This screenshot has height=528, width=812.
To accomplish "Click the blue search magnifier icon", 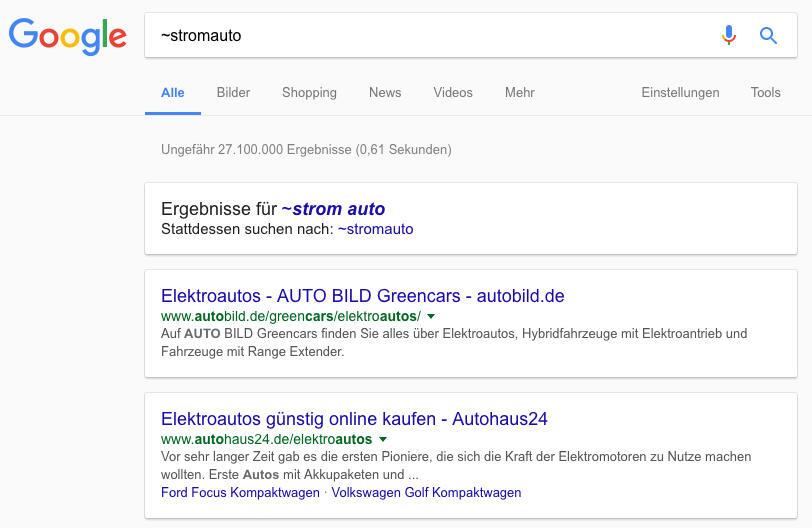I will [x=768, y=35].
